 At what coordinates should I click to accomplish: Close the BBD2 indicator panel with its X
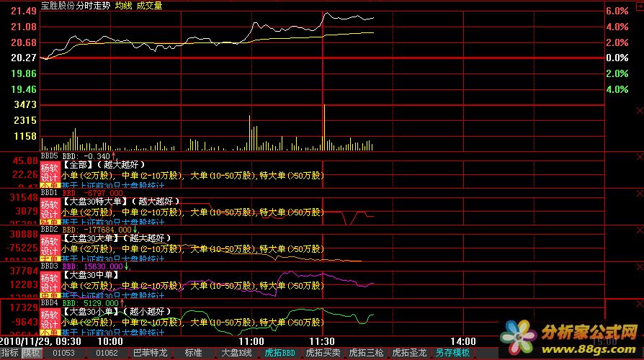click(x=640, y=230)
